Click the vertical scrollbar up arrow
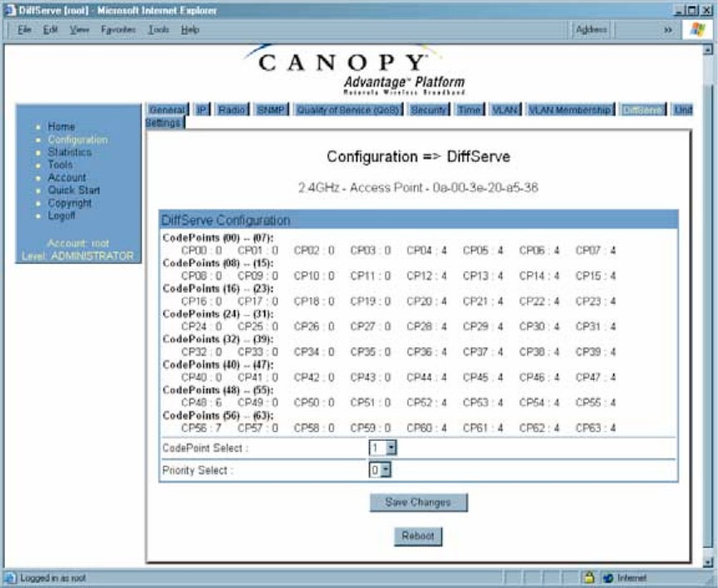Viewport: 718px width, 588px height. 708,50
